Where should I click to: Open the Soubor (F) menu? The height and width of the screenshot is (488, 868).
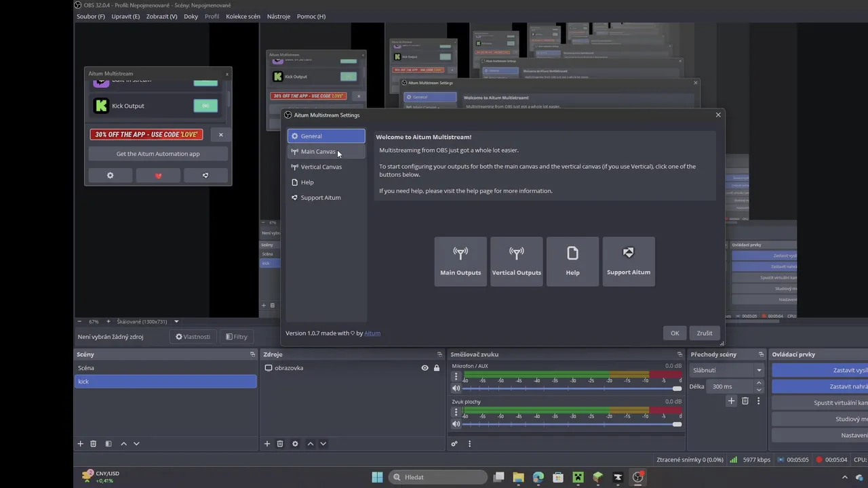coord(91,16)
